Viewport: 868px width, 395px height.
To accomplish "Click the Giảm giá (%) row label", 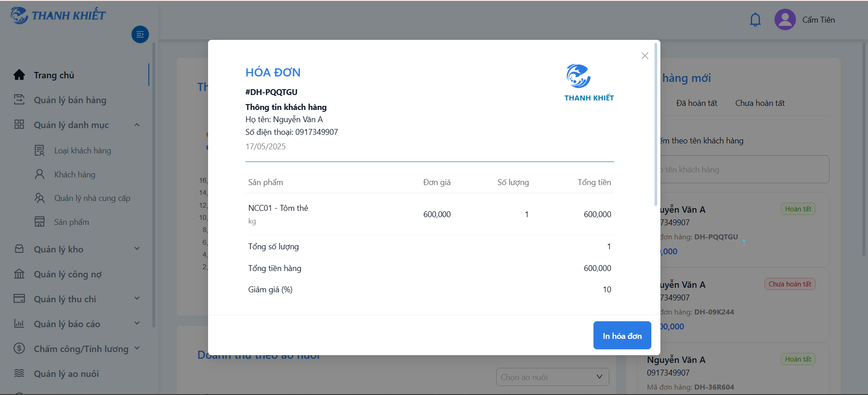I will point(270,290).
